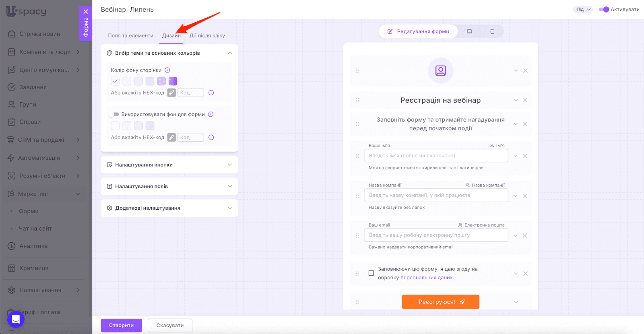Click the page background eyedropper icon
644x334 pixels.
(171, 93)
